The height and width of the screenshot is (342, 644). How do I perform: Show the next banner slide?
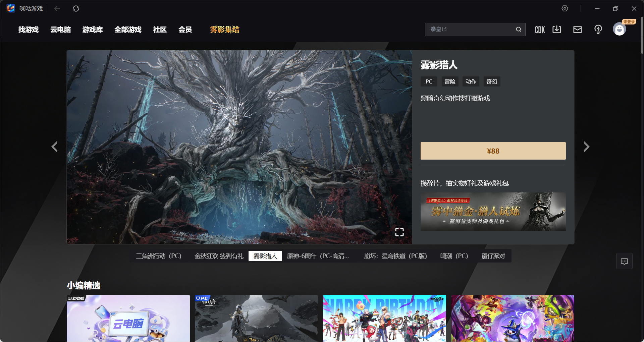pyautogui.click(x=586, y=147)
